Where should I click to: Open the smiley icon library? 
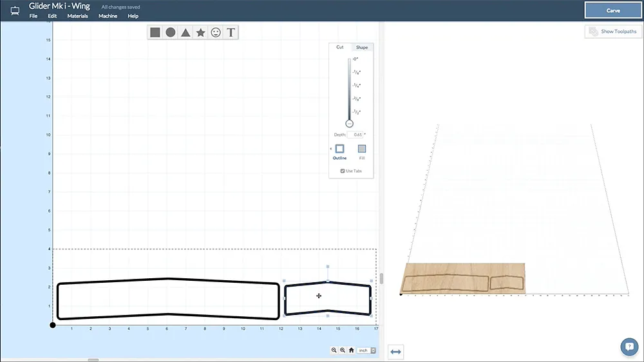point(216,32)
